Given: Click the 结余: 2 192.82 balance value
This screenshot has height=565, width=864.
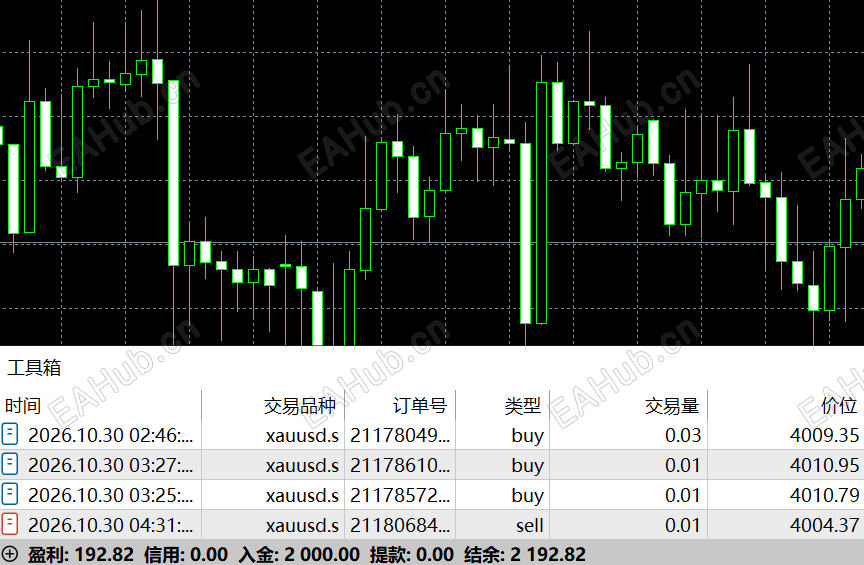Looking at the screenshot, I should (x=525, y=554).
